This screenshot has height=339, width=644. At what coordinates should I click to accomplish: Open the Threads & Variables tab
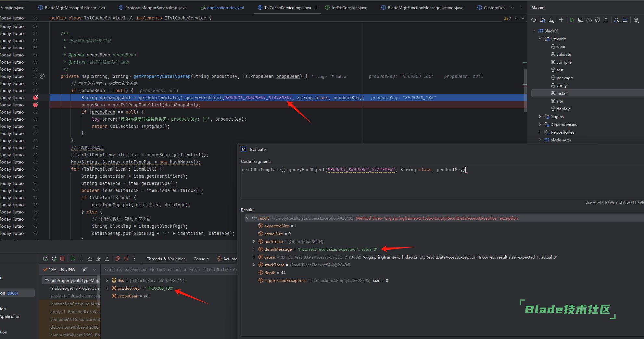click(x=166, y=259)
